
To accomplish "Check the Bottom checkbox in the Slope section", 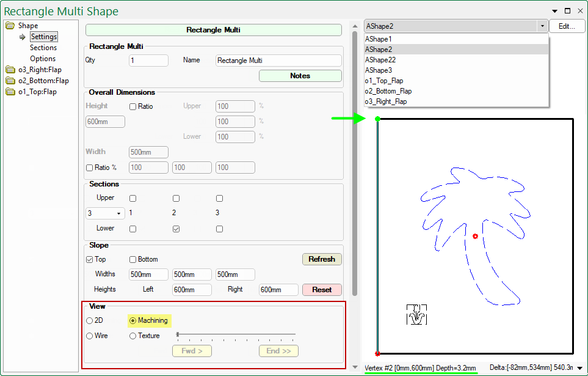I will tap(132, 259).
